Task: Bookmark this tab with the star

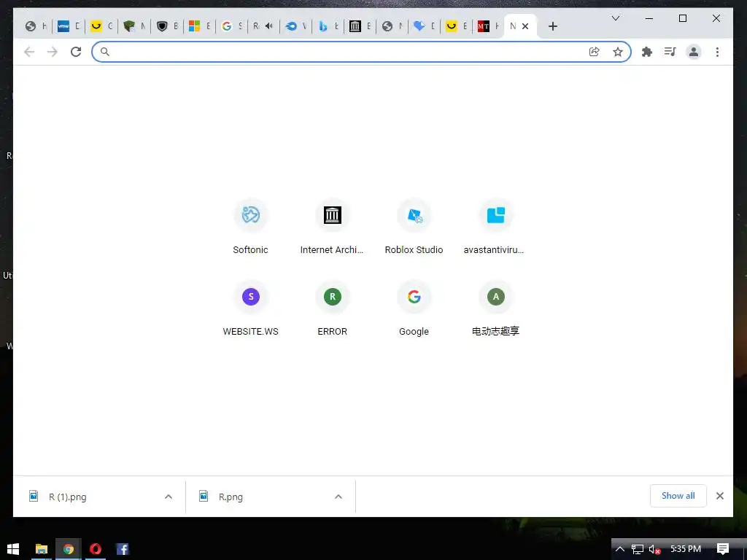Action: [618, 52]
